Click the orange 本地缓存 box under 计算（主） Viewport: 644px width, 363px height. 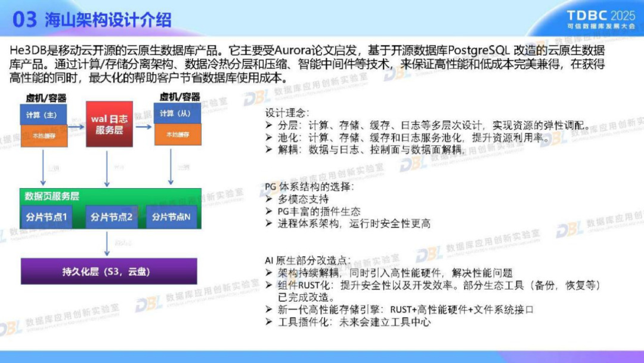click(44, 136)
